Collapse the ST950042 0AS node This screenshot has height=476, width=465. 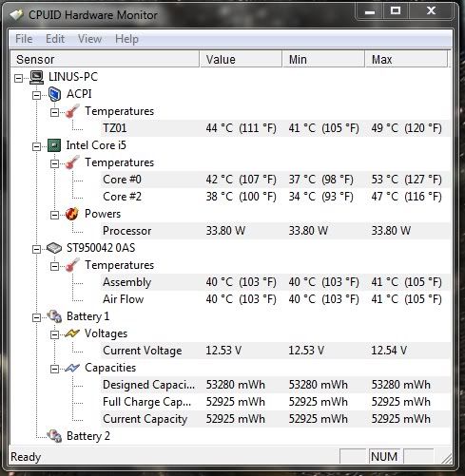37,249
